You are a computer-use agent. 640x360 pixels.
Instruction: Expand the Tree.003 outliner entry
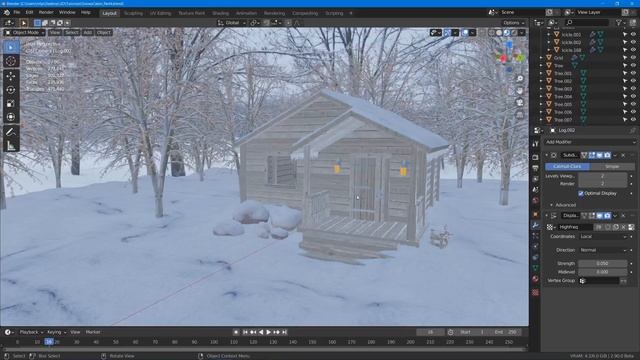point(542,89)
